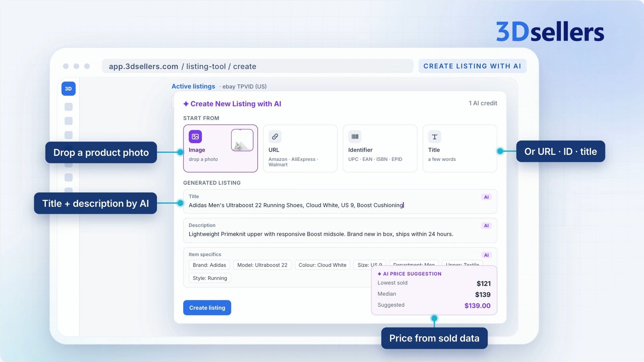
Task: Select the Identifier barcode icon
Action: coord(355,137)
